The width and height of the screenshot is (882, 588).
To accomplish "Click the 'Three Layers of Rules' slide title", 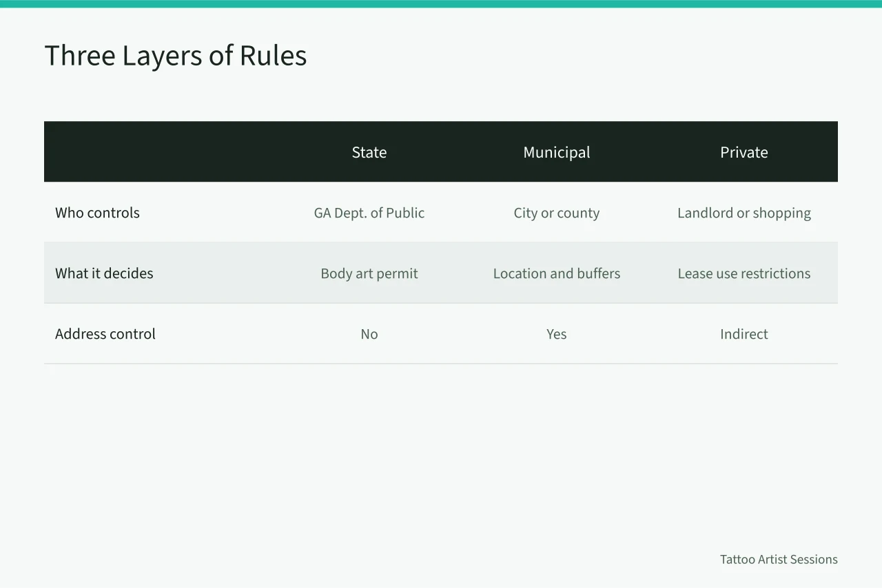I will (176, 56).
